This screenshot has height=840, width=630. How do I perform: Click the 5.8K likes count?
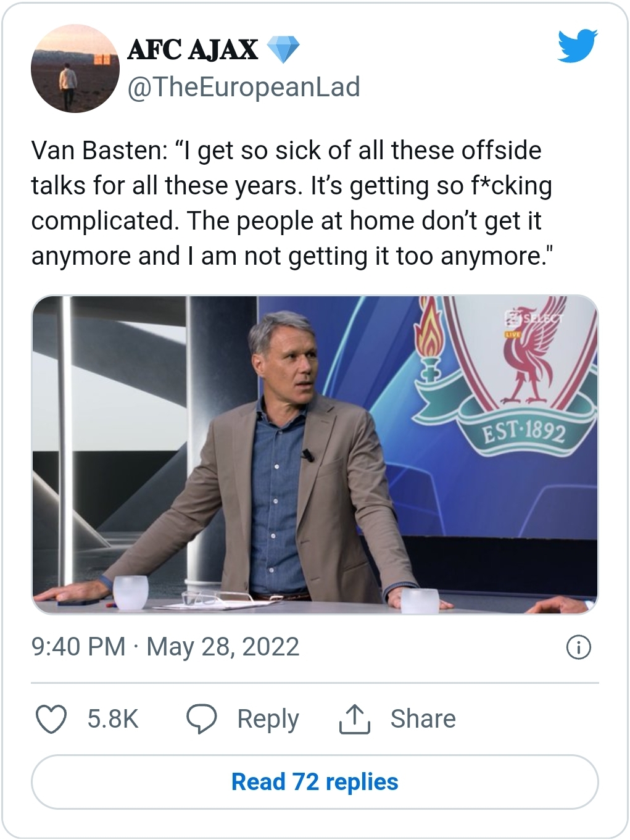point(113,719)
